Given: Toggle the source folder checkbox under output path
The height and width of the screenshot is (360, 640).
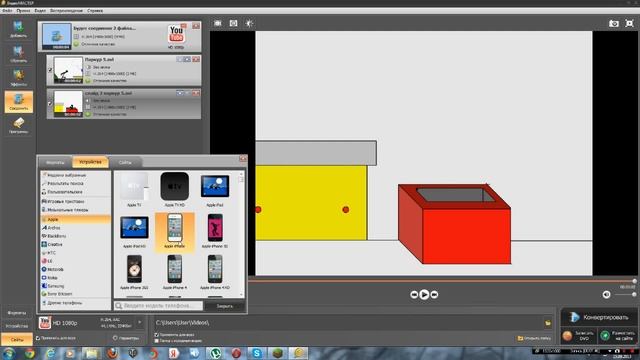Looking at the screenshot, I should point(157,340).
